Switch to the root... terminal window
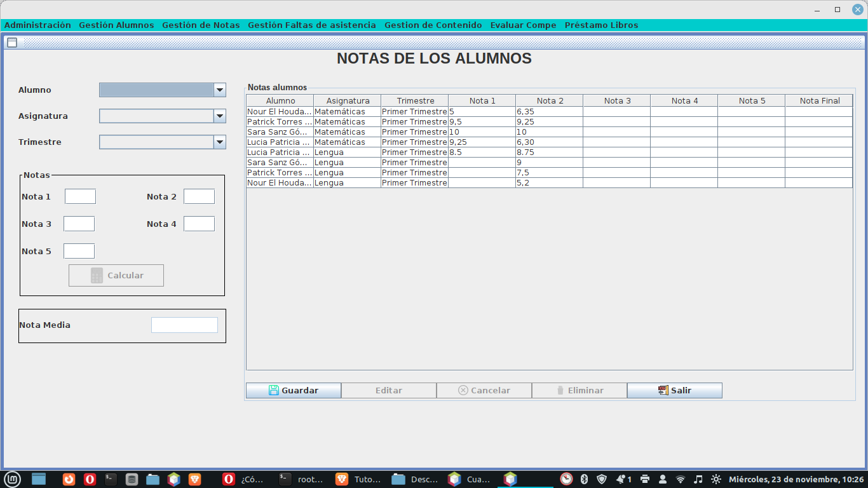The width and height of the screenshot is (868, 488). tap(301, 479)
